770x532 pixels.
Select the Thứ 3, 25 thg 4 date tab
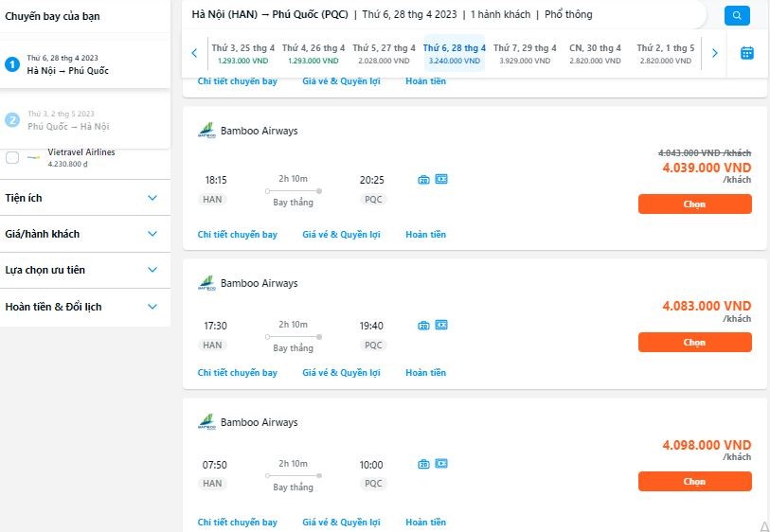click(x=243, y=53)
